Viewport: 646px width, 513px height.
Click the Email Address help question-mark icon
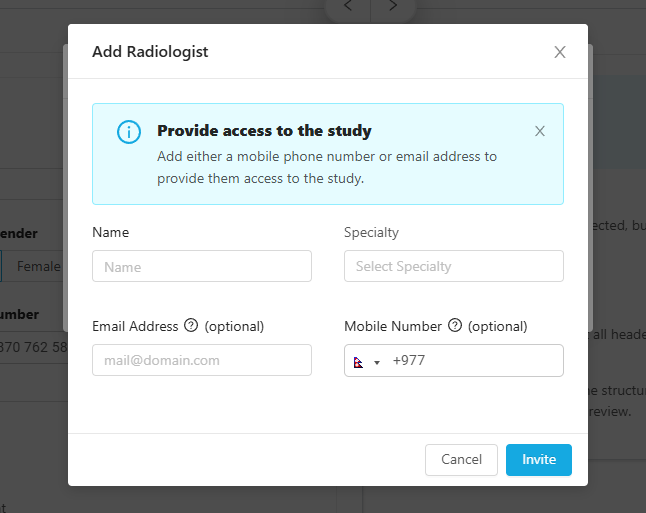[x=191, y=326]
